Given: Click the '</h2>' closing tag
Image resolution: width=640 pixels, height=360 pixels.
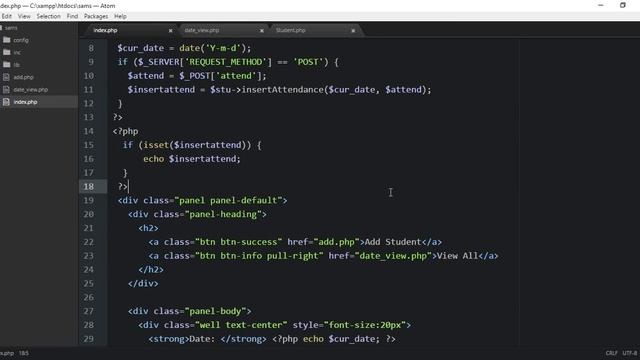Looking at the screenshot, I should click(x=151, y=270).
